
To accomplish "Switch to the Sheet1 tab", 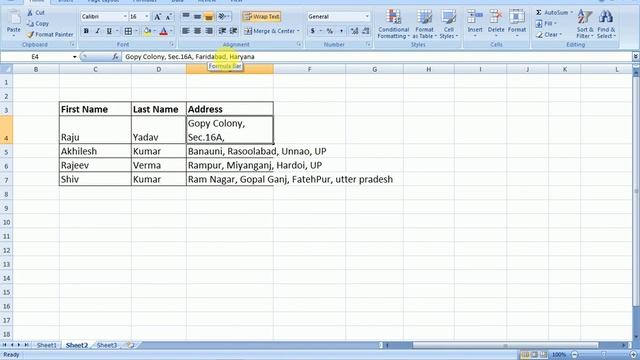I will 47,345.
